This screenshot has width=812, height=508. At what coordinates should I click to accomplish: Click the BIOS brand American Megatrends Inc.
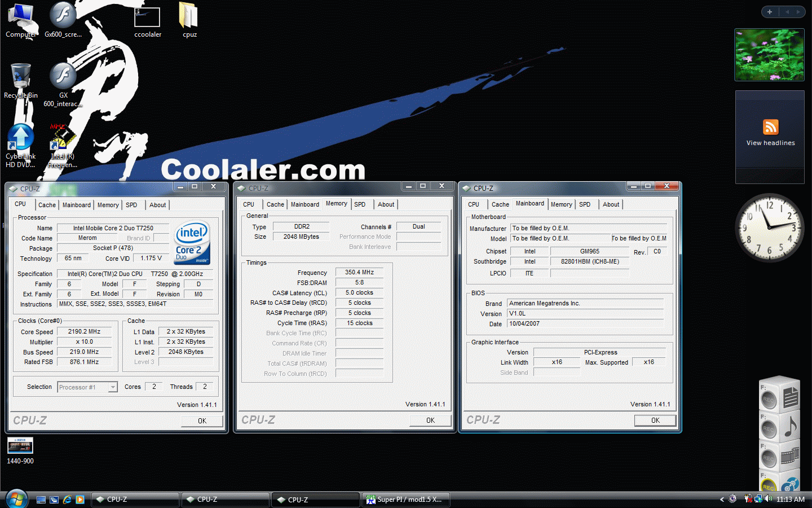[x=585, y=304]
